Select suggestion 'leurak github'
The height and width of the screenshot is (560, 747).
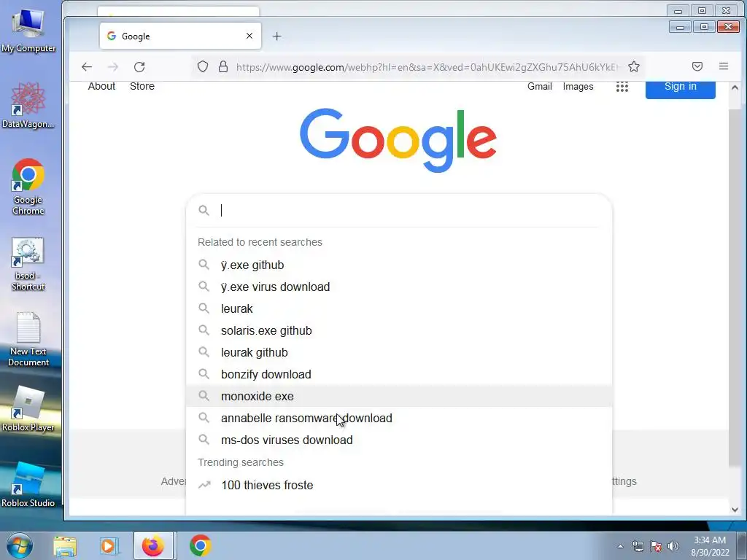pyautogui.click(x=399, y=352)
